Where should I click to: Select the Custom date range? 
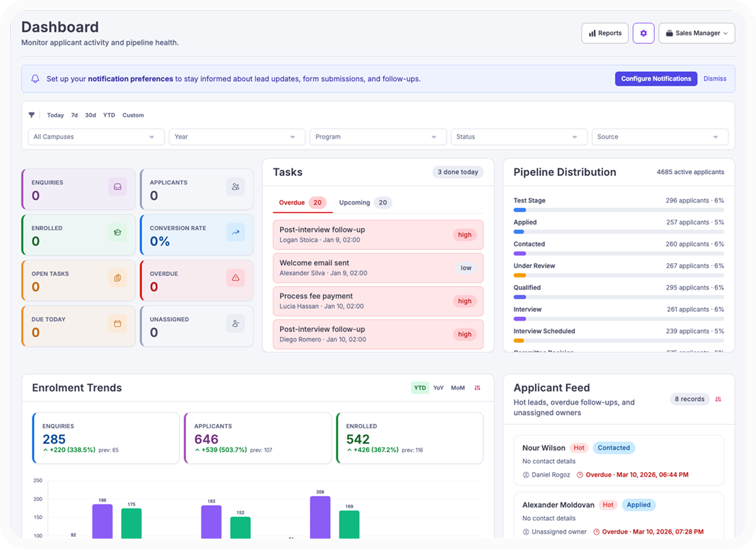[x=133, y=115]
